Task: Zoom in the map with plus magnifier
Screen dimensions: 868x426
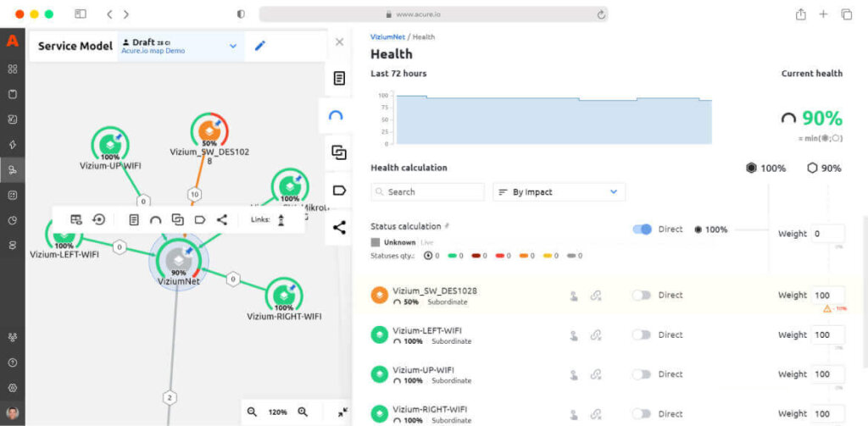Action: pos(303,412)
